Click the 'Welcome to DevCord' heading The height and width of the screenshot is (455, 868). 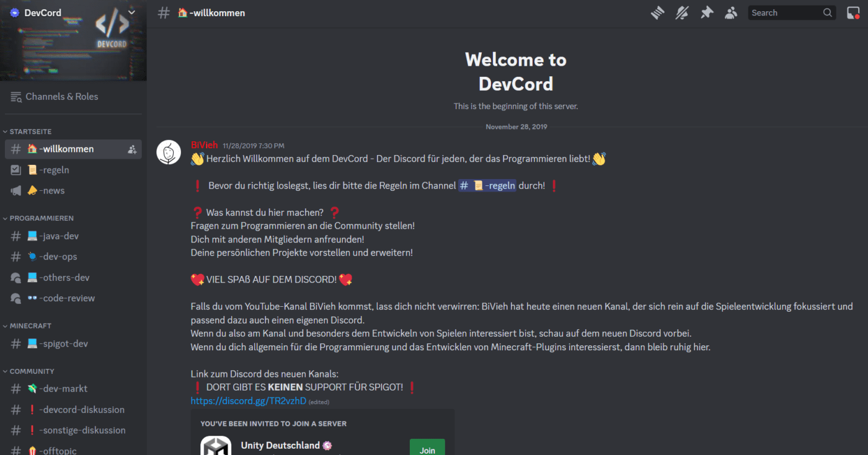516,72
